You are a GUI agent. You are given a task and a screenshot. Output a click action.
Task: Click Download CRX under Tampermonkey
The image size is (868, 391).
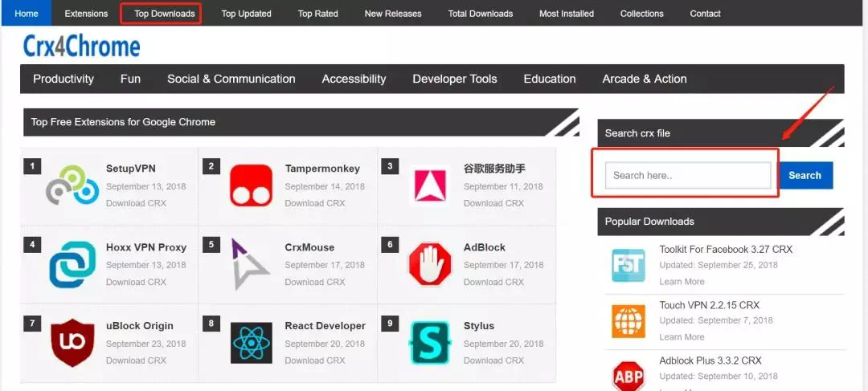point(315,203)
